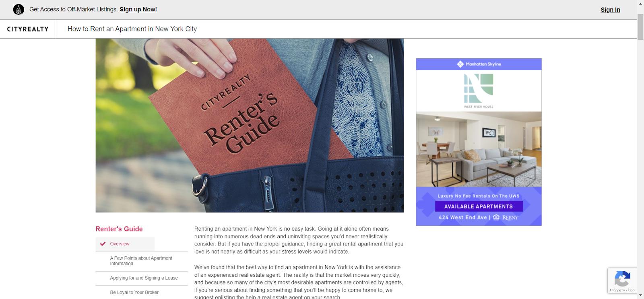Image resolution: width=644 pixels, height=299 pixels.
Task: Click the Renter's Guide heading link
Action: pos(119,229)
